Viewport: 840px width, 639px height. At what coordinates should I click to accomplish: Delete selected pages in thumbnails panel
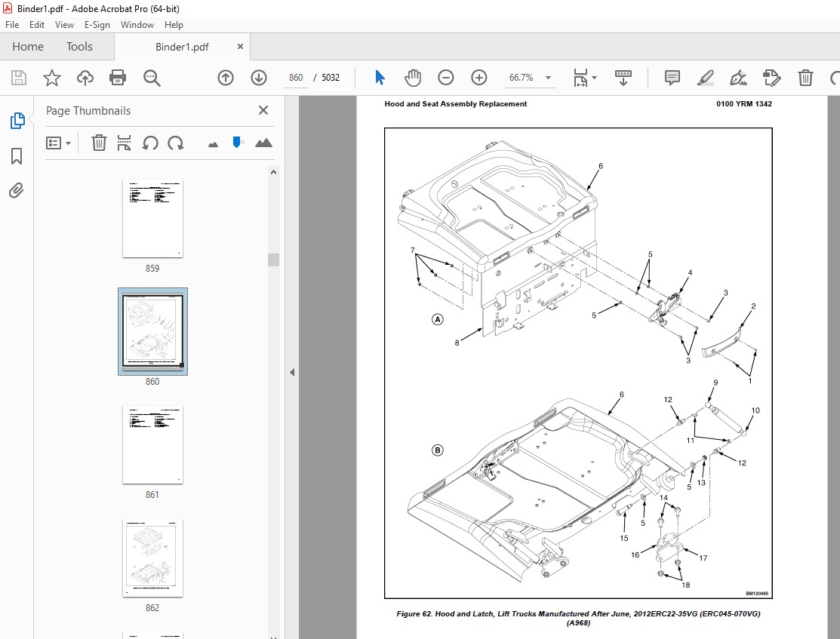[x=99, y=143]
